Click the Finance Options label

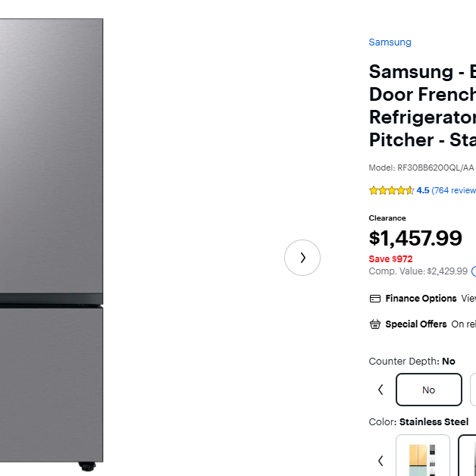[421, 299]
